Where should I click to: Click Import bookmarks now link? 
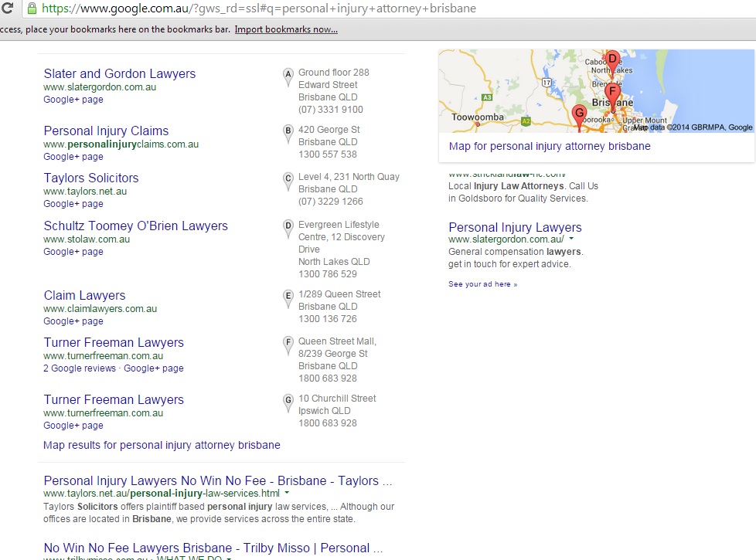286,29
